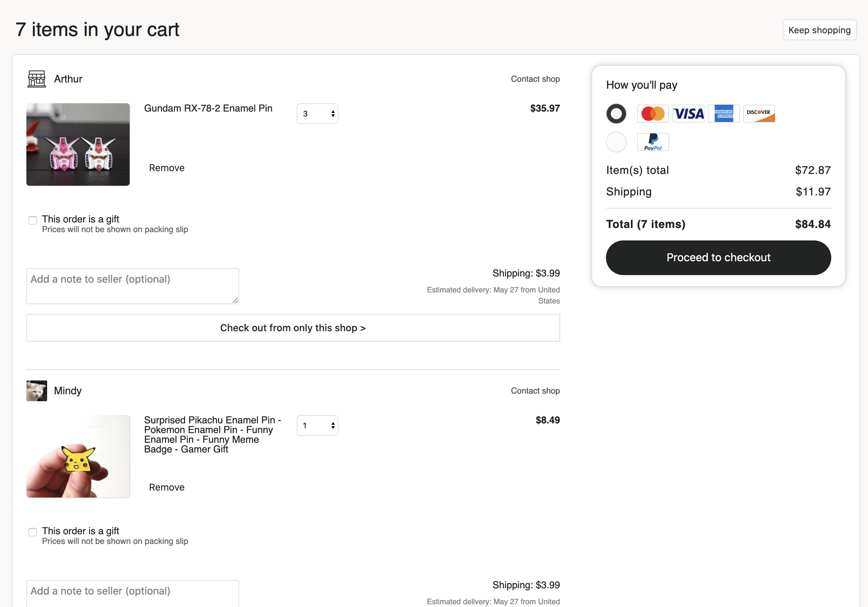This screenshot has width=868, height=607.
Task: Open the Gundam RX-78-2 Enamel Pin title
Action: coord(208,108)
